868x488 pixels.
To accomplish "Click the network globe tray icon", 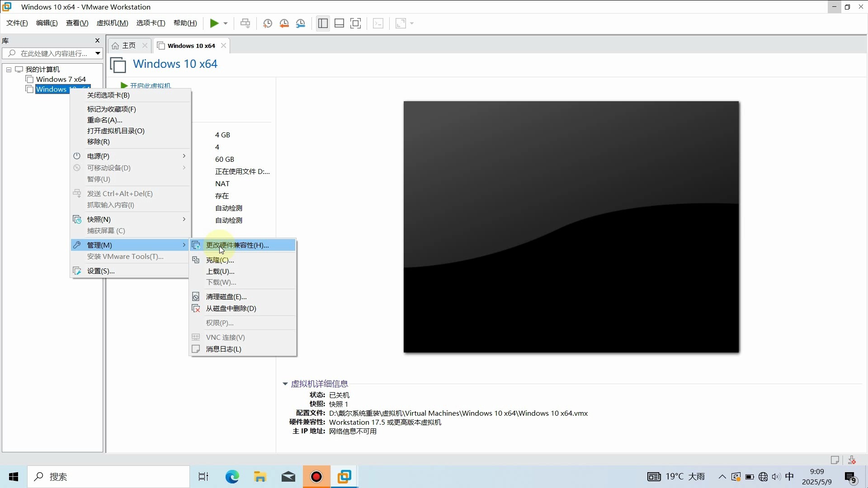I will coord(763,477).
